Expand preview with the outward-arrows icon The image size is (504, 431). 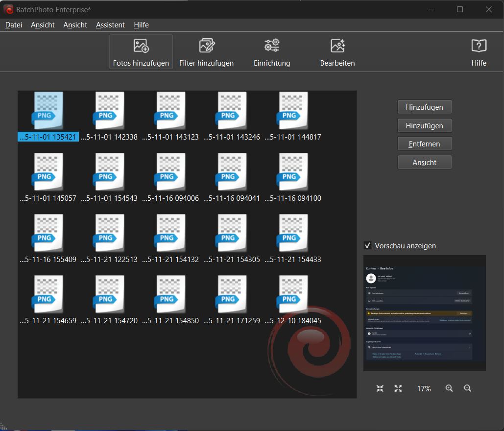(398, 388)
